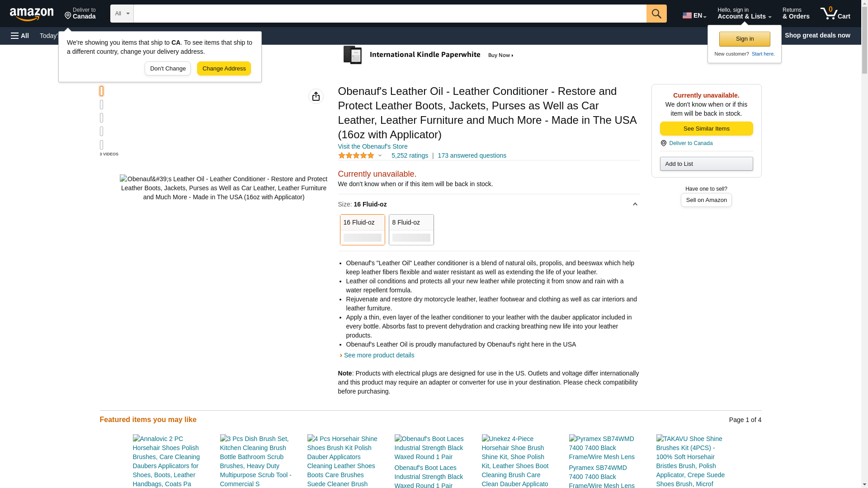Click Change Address button

(x=224, y=69)
